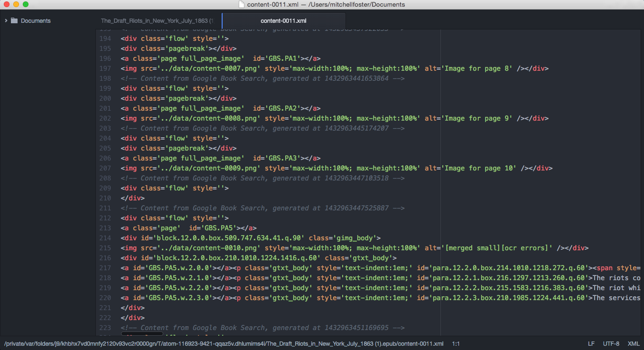Click line number 202 in the gutter
644x350 pixels.
click(105, 118)
